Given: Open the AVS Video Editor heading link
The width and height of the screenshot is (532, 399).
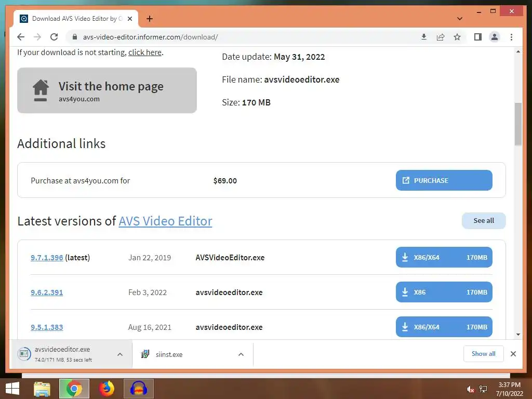Looking at the screenshot, I should click(x=165, y=221).
